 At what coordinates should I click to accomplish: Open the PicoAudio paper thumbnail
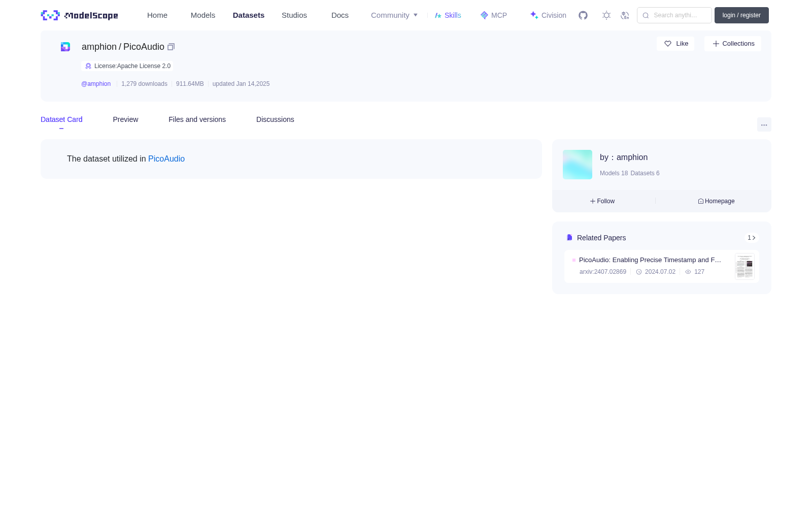coord(745,266)
